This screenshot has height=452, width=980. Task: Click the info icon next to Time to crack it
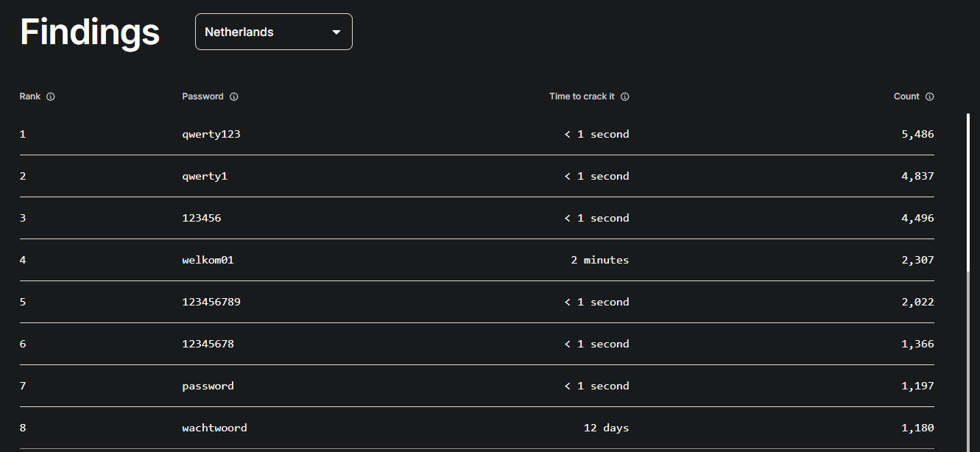click(625, 96)
